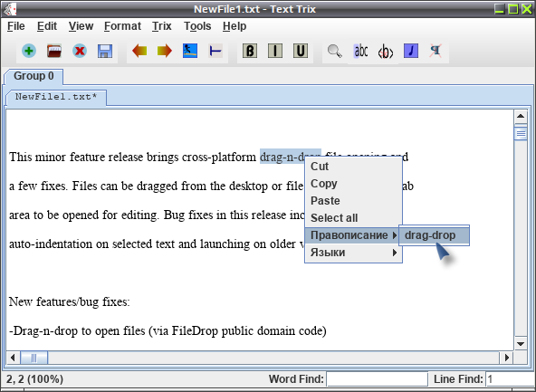536x392 pixels.
Task: Open find with the magnifying glass icon
Action: (x=335, y=51)
